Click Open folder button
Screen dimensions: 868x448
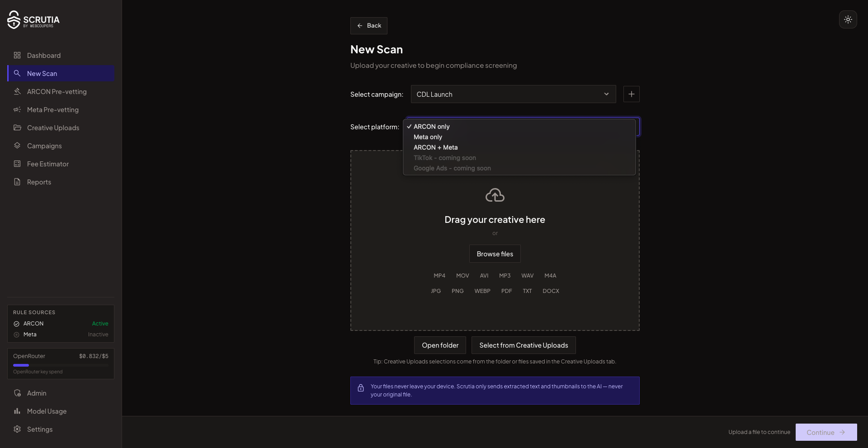pos(440,345)
